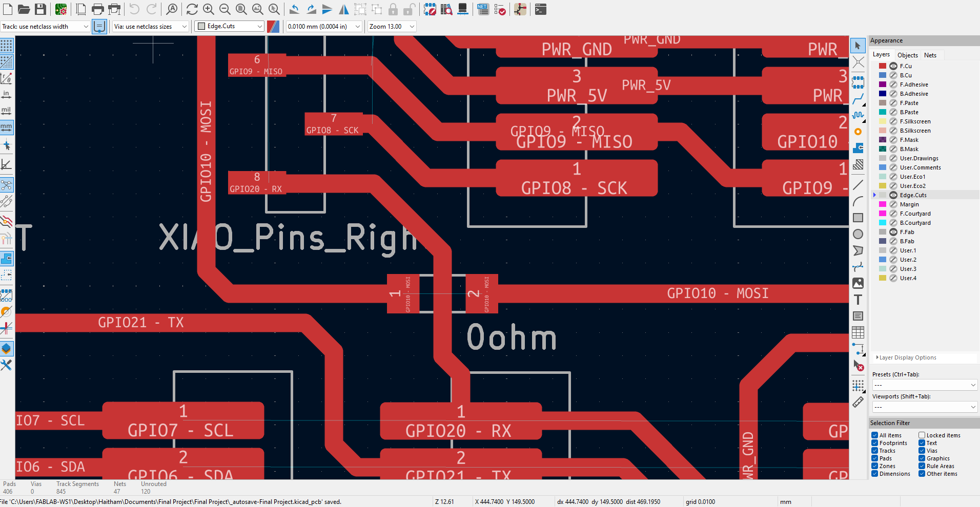Switch to the Nets tab

[930, 55]
